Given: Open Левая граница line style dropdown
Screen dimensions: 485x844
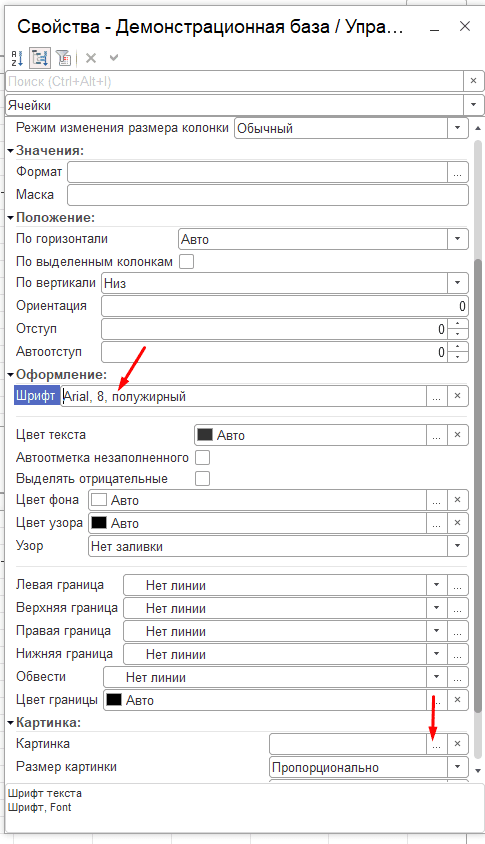Looking at the screenshot, I should (437, 585).
